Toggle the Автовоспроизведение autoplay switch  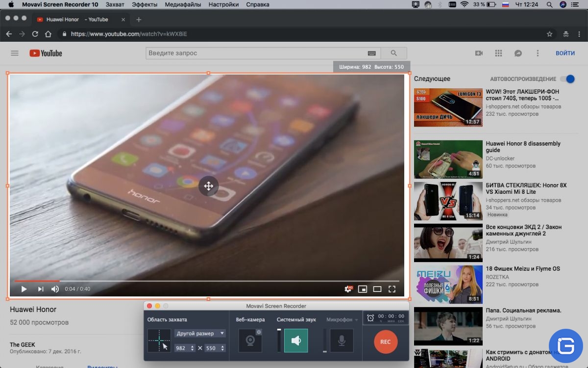[x=567, y=79]
